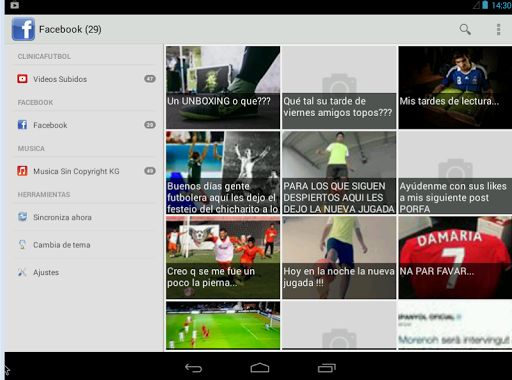Tap the Android home navigation button
The image size is (512, 380).
[x=260, y=368]
